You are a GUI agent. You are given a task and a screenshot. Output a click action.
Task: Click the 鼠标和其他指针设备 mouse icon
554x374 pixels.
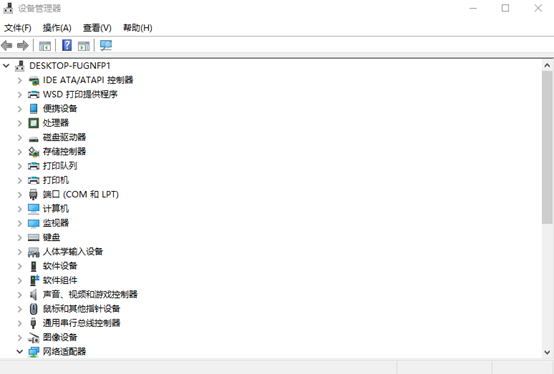pyautogui.click(x=33, y=309)
